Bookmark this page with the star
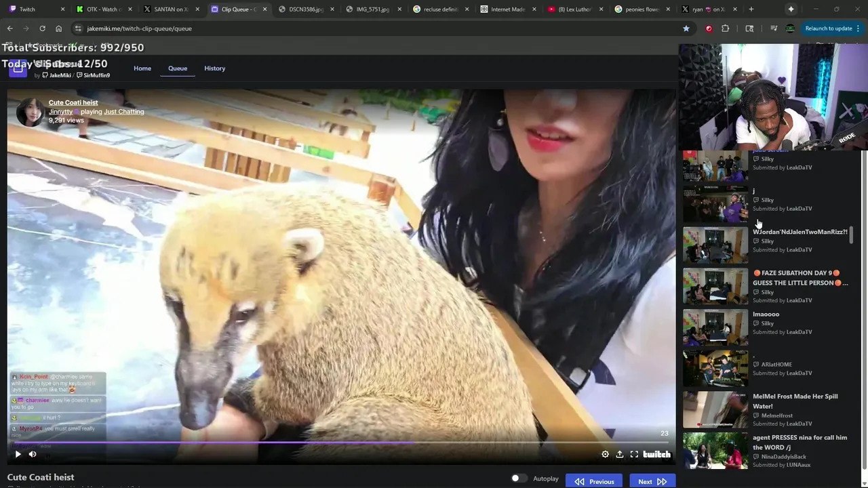Image resolution: width=868 pixels, height=488 pixels. pos(686,28)
